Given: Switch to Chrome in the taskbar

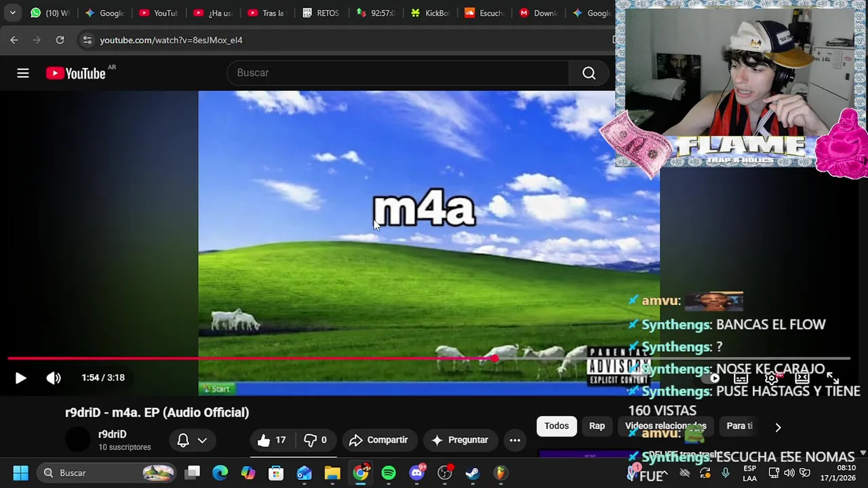Looking at the screenshot, I should (x=361, y=472).
